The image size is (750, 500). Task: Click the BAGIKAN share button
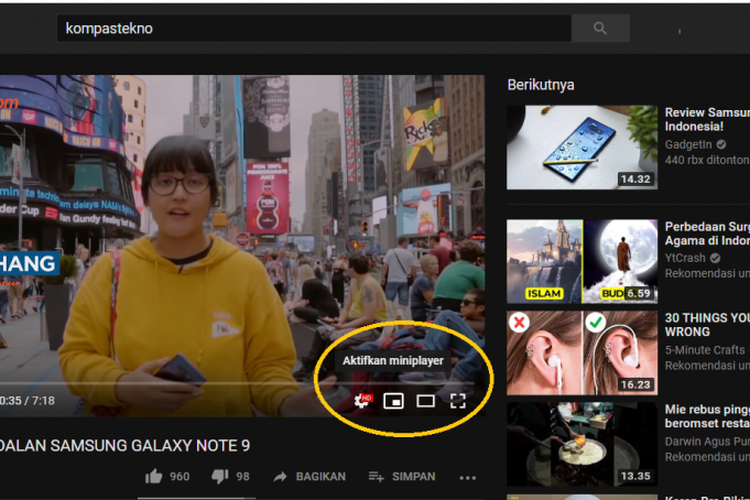point(309,477)
